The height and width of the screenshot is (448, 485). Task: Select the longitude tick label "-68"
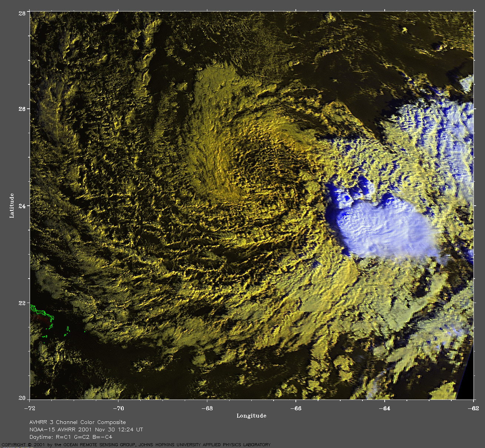207,408
